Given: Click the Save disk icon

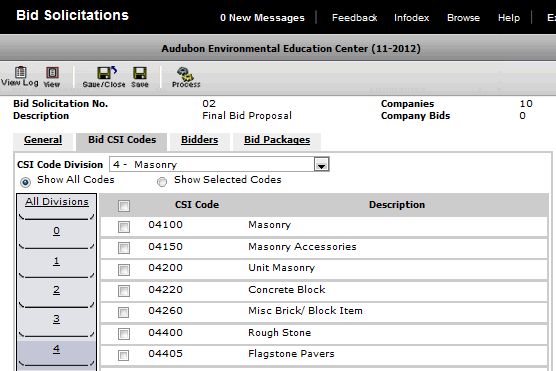Looking at the screenshot, I should [x=140, y=73].
